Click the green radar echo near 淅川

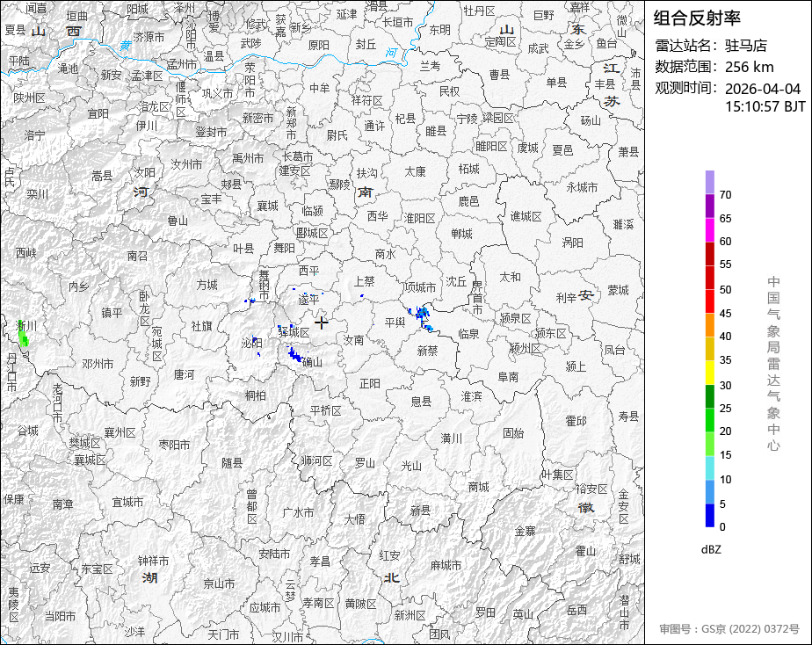pos(23,334)
